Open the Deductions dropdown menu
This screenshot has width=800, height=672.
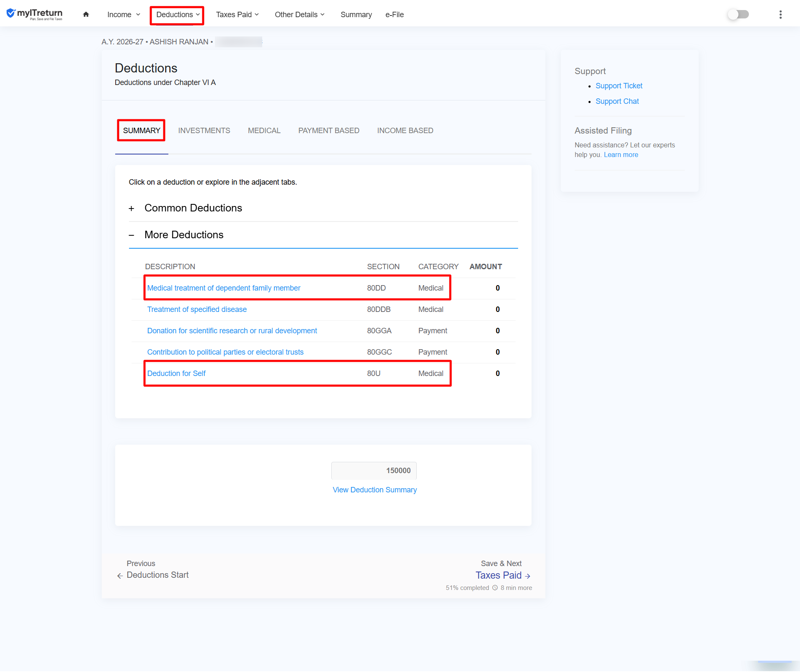pyautogui.click(x=178, y=15)
